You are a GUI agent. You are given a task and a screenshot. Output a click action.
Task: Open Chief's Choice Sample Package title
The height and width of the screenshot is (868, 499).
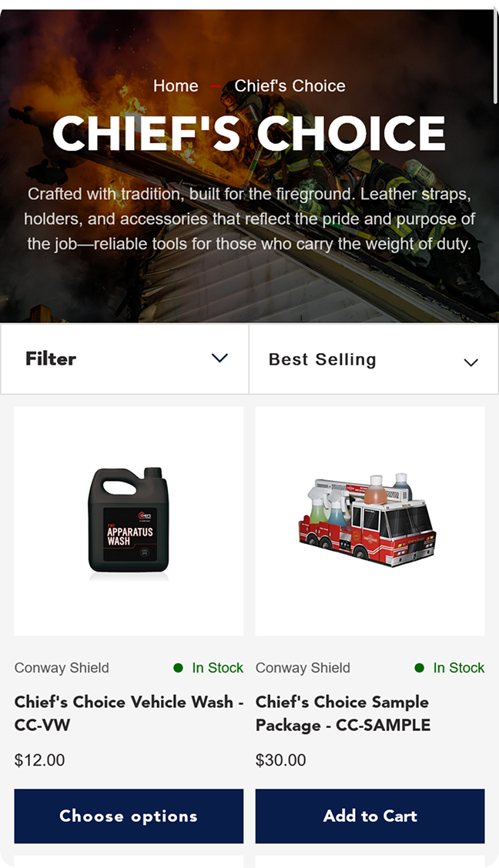click(x=343, y=713)
